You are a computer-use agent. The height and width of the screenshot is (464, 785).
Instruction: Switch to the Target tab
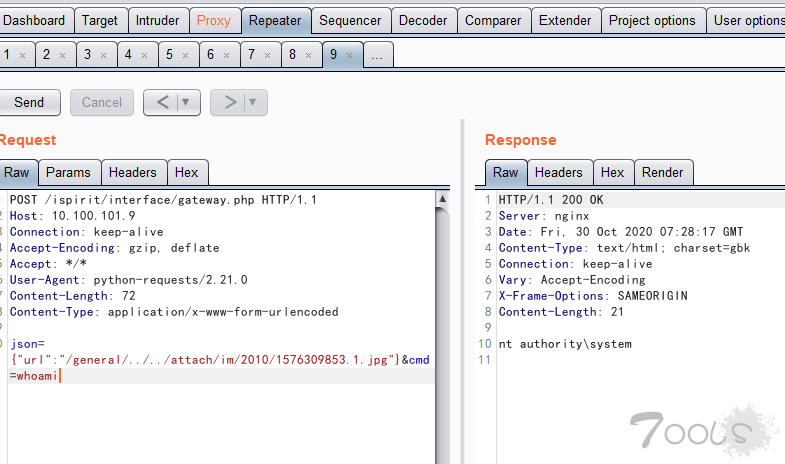100,21
